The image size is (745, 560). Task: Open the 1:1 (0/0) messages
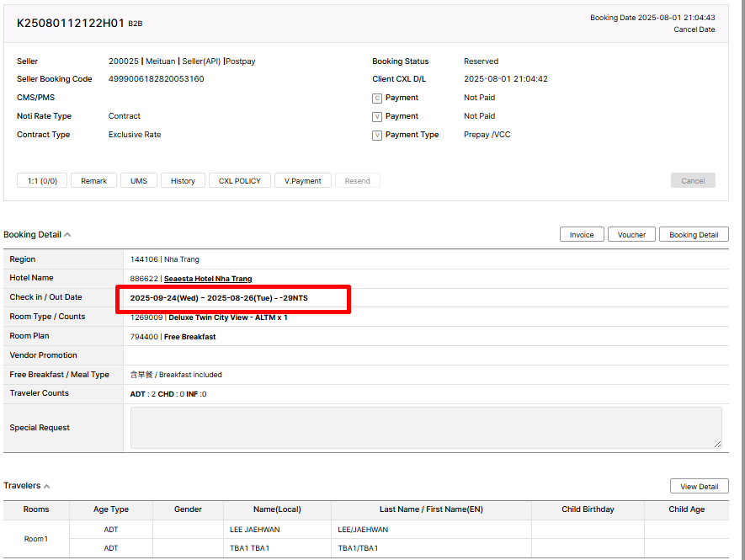coord(42,181)
